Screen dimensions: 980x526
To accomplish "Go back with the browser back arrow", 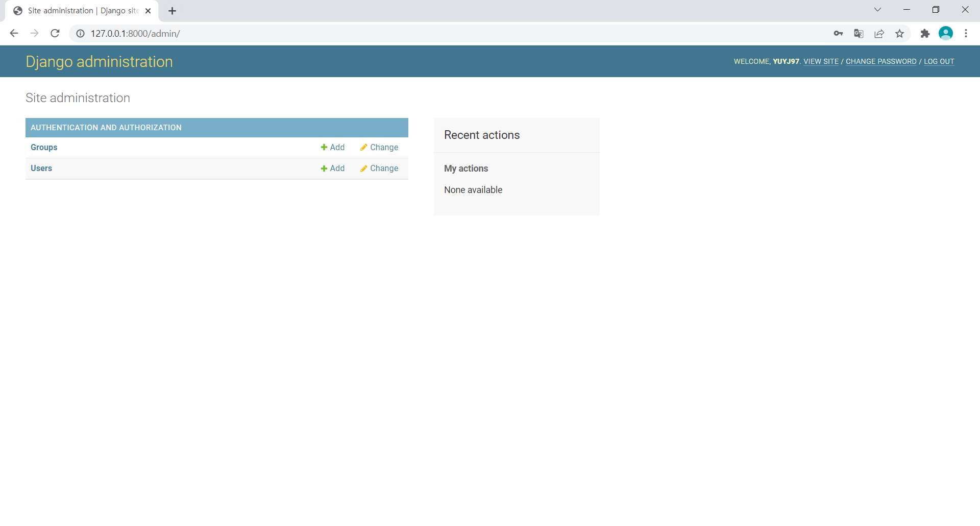I will pyautogui.click(x=14, y=33).
